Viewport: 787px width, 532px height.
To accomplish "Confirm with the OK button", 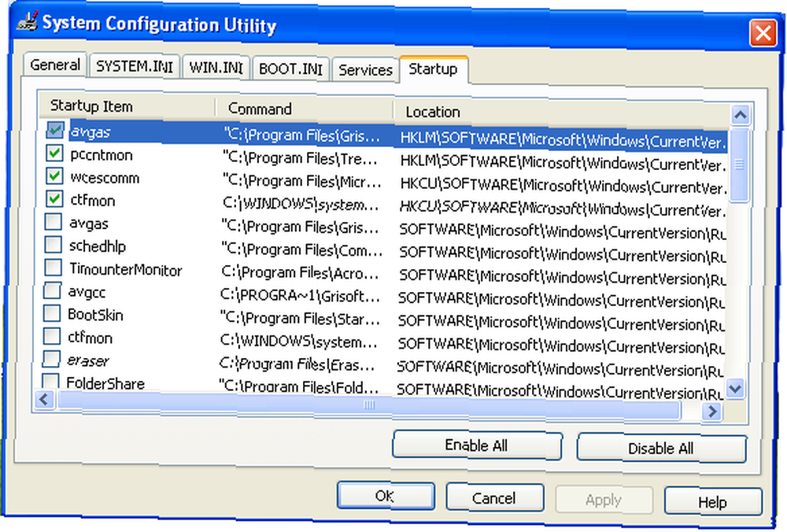I will [386, 496].
